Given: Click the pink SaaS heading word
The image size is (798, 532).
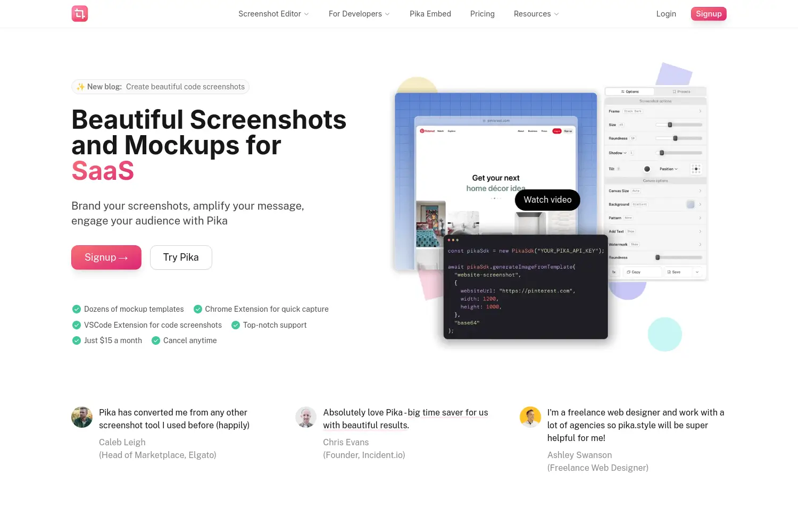Looking at the screenshot, I should point(103,171).
